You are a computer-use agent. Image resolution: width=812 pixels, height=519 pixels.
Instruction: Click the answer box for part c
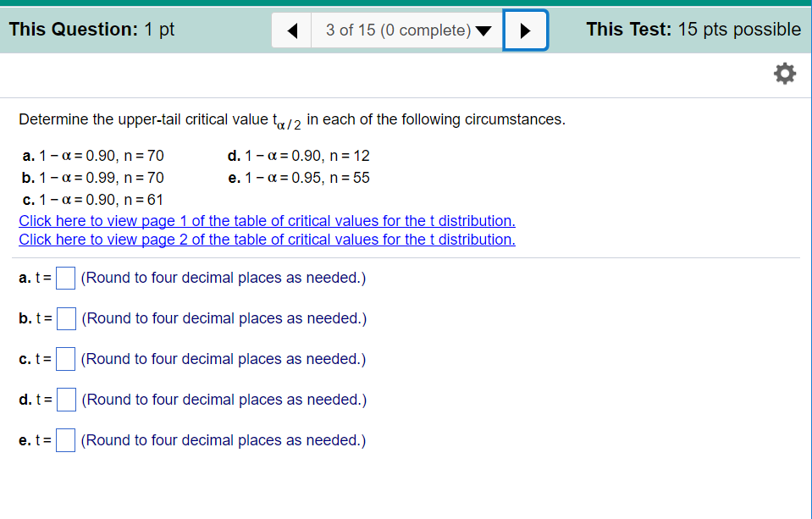pos(65,359)
